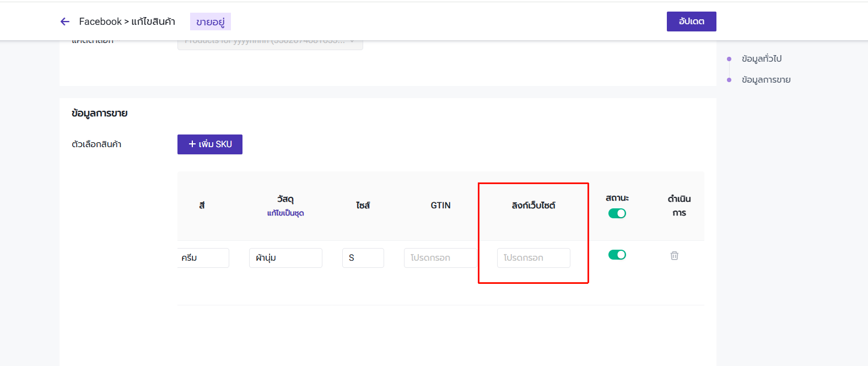Delete the SKU row with trash icon
The height and width of the screenshot is (366, 868).
[x=674, y=256]
